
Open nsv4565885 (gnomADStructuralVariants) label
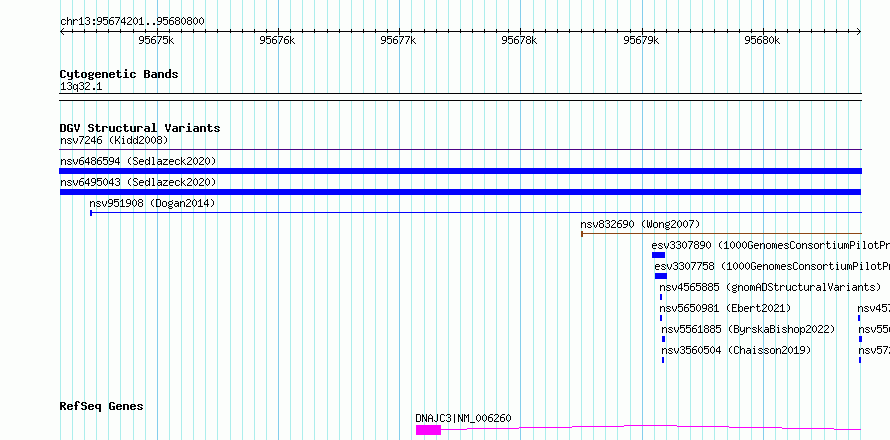point(770,287)
